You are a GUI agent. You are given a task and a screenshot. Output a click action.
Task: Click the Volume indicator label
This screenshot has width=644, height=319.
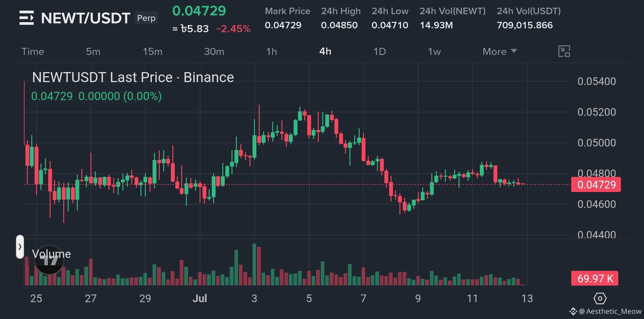[x=51, y=254]
